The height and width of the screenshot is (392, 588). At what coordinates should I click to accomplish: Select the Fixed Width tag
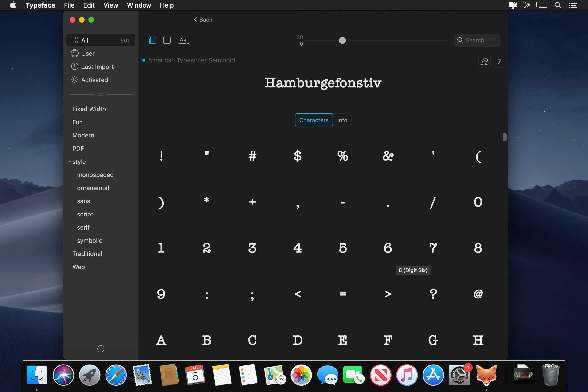[x=89, y=109]
